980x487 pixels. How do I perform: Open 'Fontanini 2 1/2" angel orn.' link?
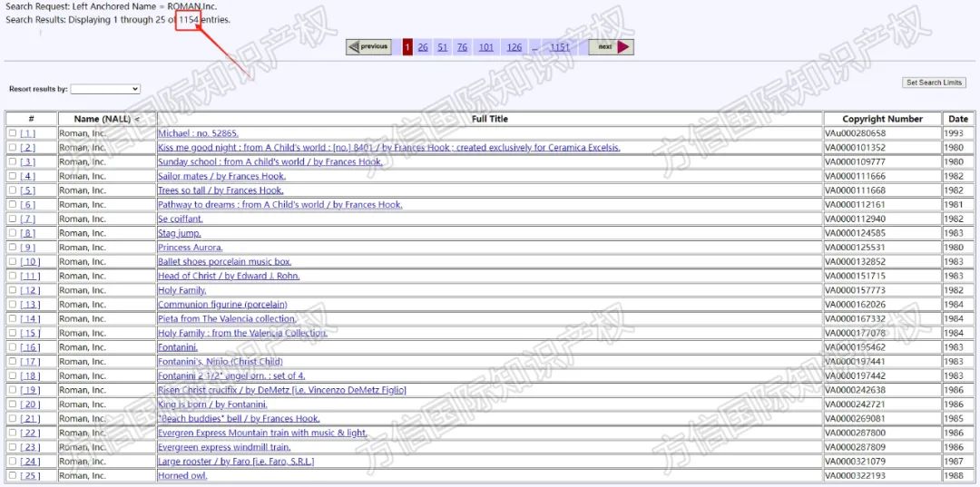(x=231, y=375)
